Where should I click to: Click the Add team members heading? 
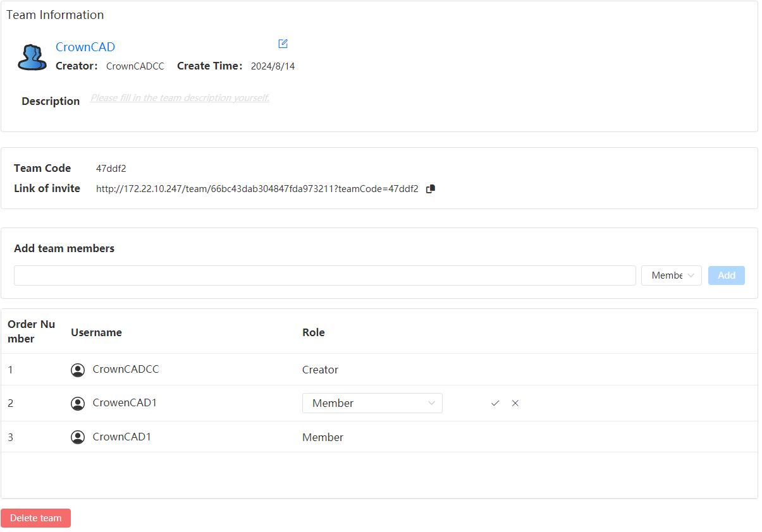65,248
